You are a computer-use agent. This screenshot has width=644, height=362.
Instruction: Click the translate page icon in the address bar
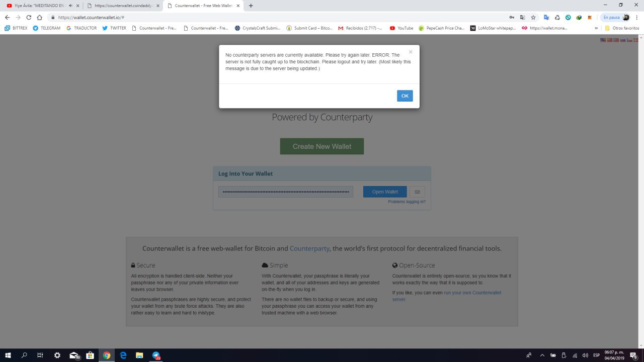point(522,17)
